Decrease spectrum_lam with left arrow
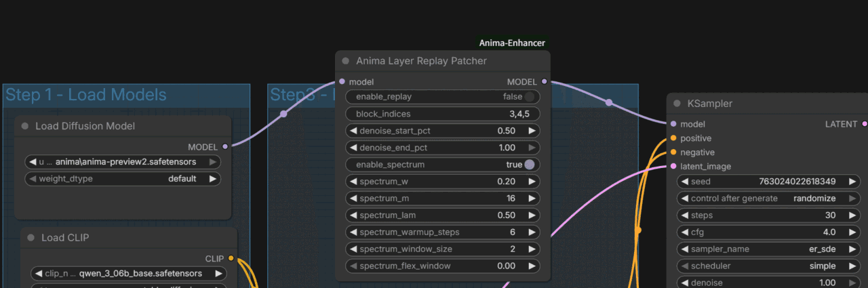Screen dimensions: 868x288 point(353,215)
